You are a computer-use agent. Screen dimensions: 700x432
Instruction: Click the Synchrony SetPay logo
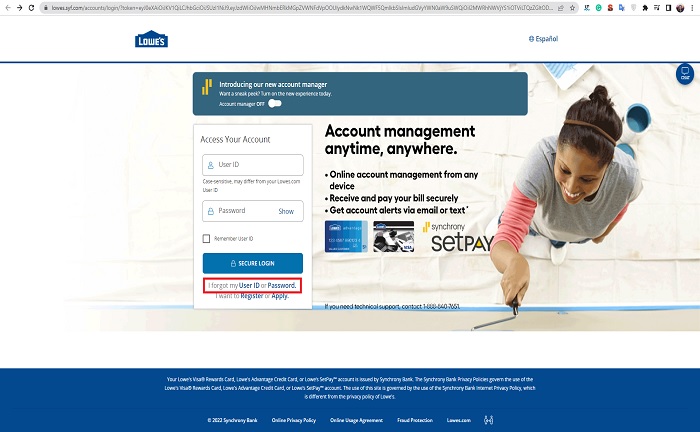[458, 237]
